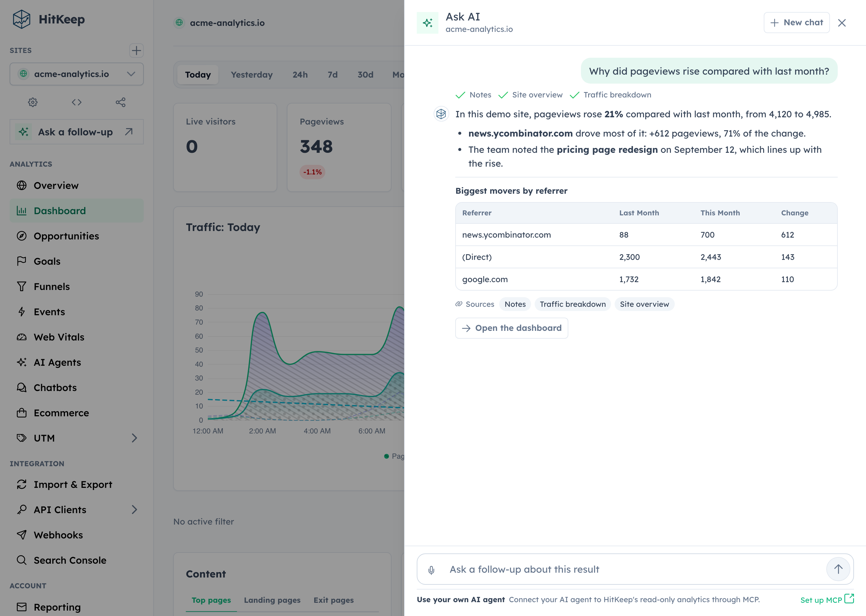Close the Ask AI panel

(842, 23)
